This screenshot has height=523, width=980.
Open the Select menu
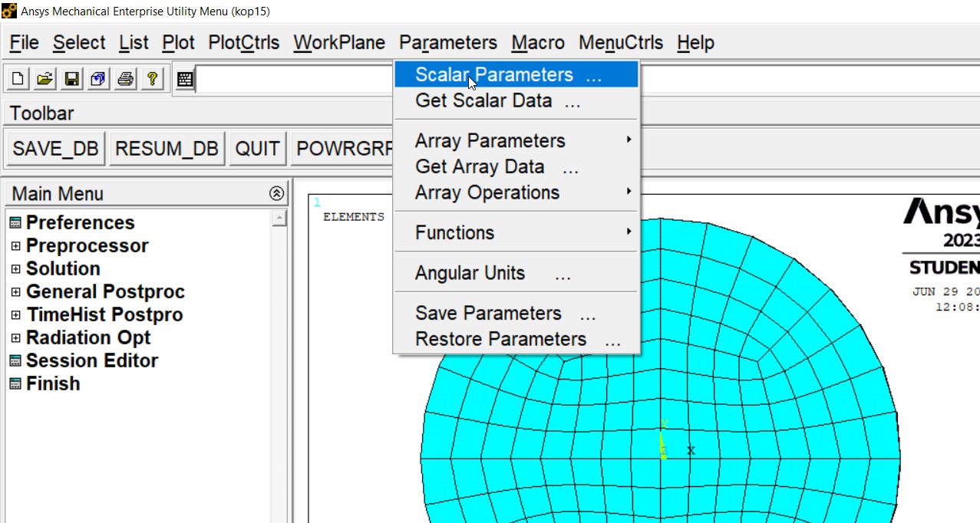tap(79, 43)
